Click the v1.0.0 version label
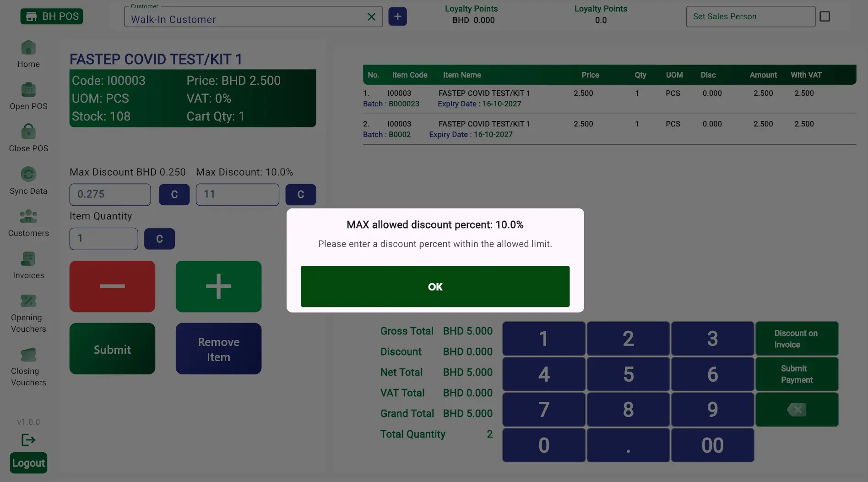 pyautogui.click(x=28, y=422)
